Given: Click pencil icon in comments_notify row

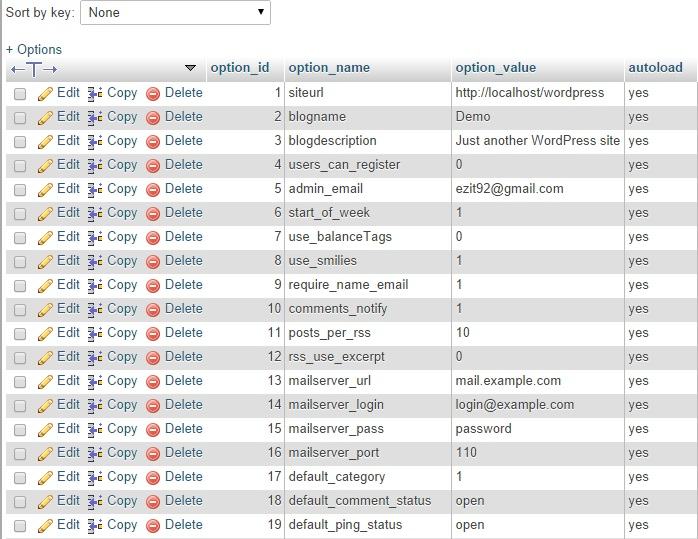Looking at the screenshot, I should coord(45,310).
